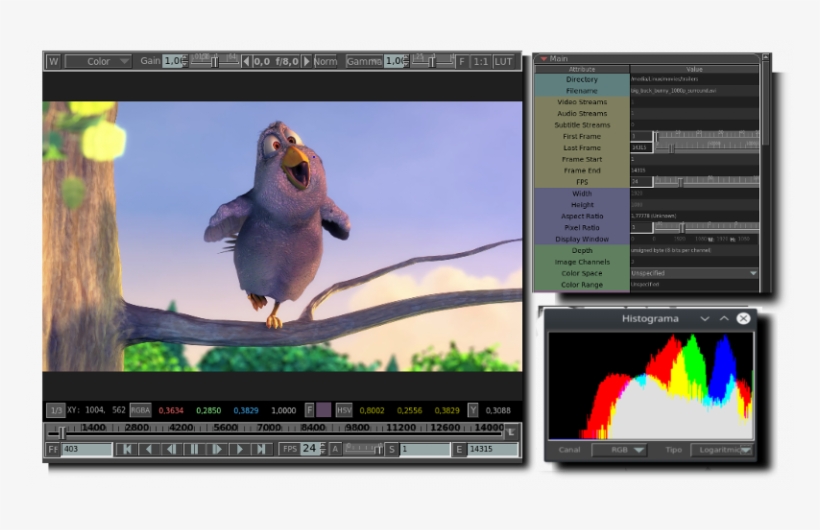The width and height of the screenshot is (820, 530).
Task: Click the purple color swatch beside F
Action: 324,410
